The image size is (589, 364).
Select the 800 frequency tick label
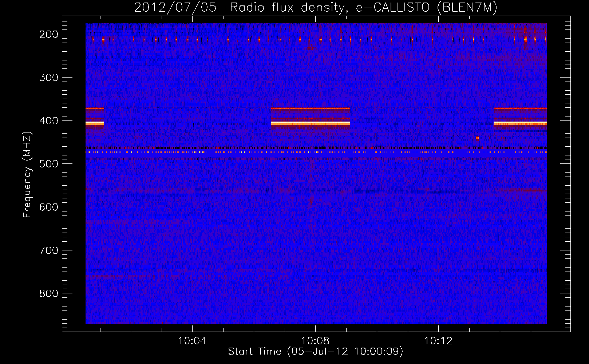click(x=49, y=293)
